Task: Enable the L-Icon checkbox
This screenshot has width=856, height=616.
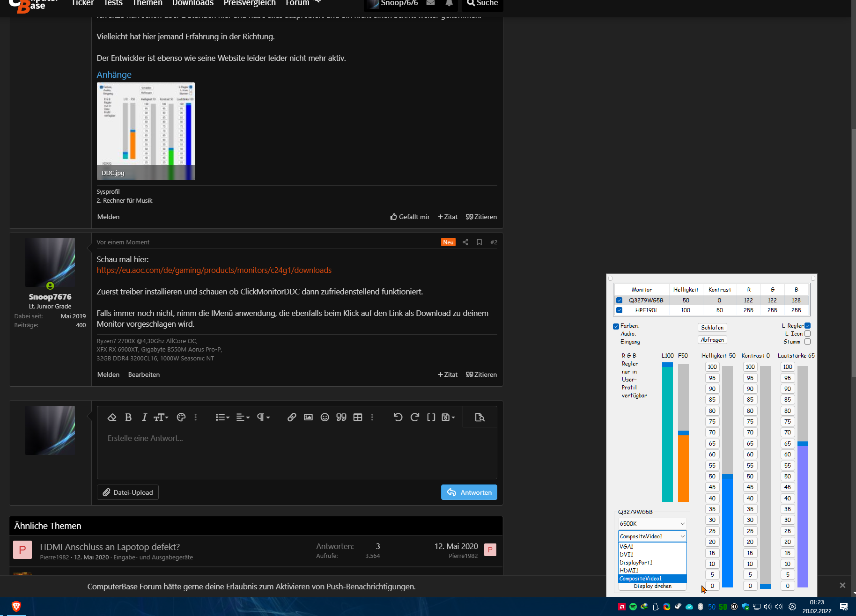Action: 808,334
